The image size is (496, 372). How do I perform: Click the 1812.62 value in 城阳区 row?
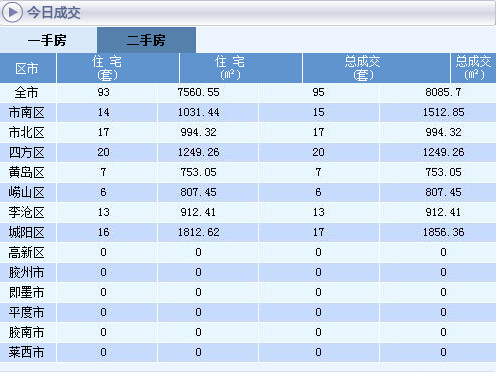[x=198, y=232]
